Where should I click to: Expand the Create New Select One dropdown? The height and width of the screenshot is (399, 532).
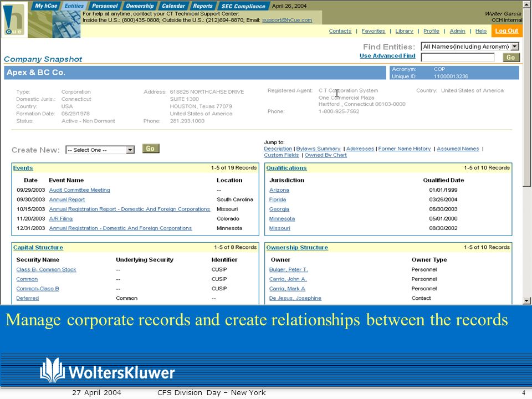[x=100, y=150]
